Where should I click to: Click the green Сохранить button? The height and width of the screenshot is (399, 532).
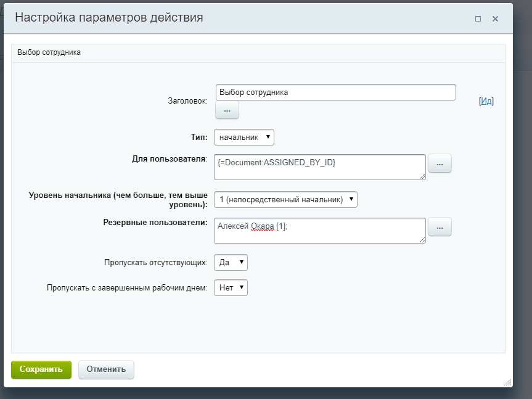click(41, 369)
